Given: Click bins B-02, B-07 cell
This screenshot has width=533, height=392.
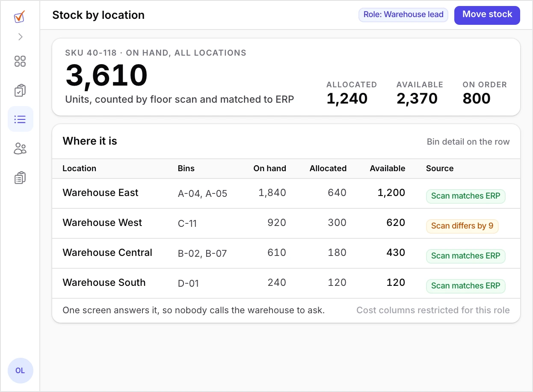Looking at the screenshot, I should [202, 254].
